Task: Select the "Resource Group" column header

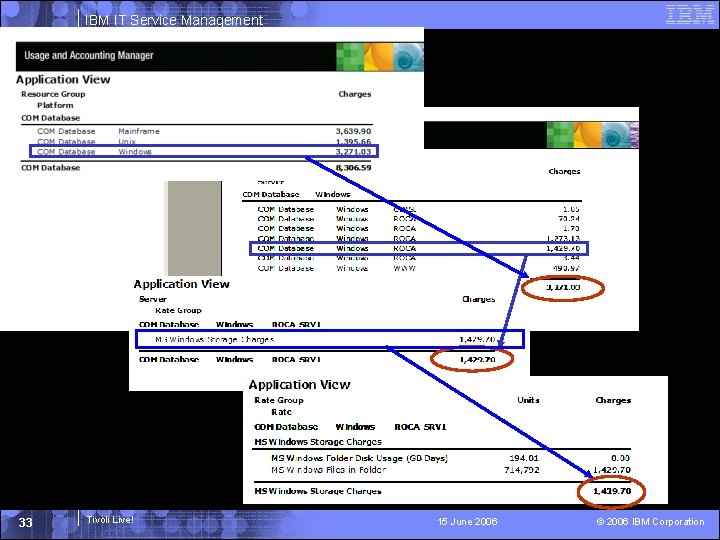Action: point(53,94)
